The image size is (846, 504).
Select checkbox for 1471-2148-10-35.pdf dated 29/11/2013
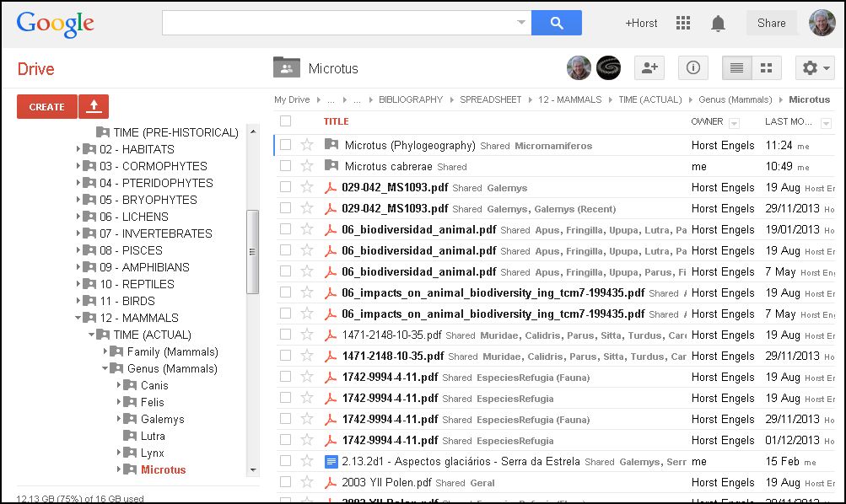click(x=285, y=355)
